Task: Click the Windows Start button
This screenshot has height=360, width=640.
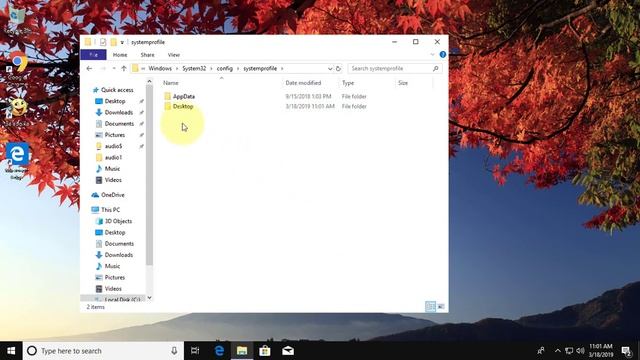Action: [11, 351]
